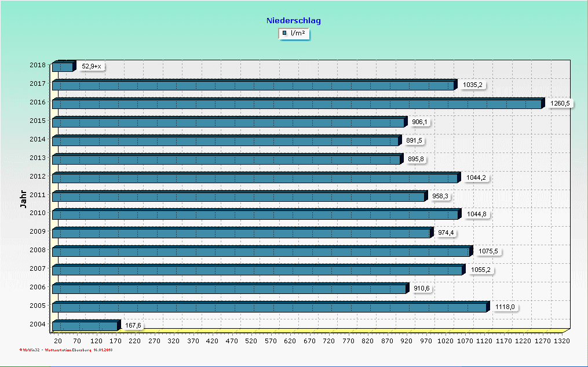This screenshot has width=588, height=367.
Task: Click the 1075,5 value label
Action: [x=488, y=252]
